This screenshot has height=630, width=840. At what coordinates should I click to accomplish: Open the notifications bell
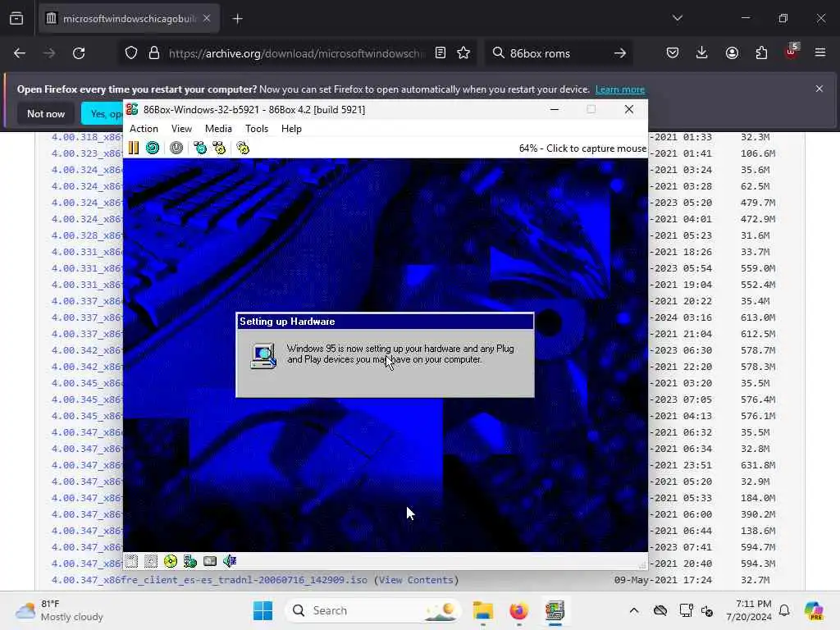click(784, 610)
